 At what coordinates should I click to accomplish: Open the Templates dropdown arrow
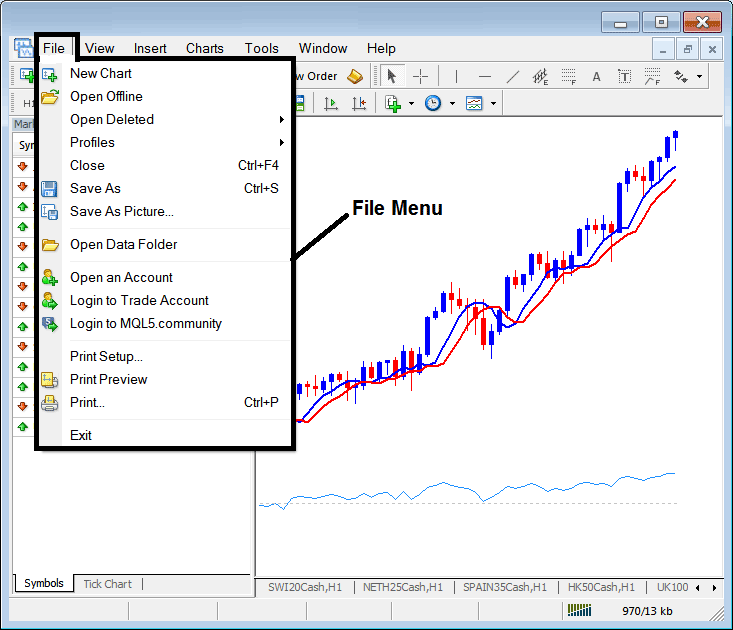493,103
